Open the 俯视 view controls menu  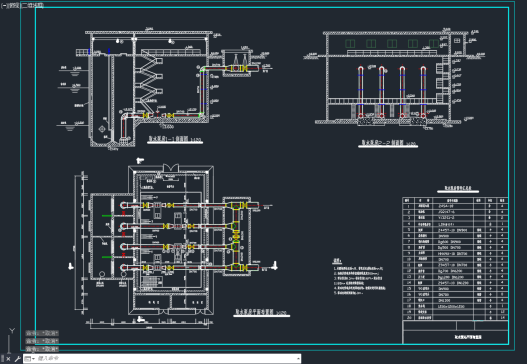pos(15,5)
